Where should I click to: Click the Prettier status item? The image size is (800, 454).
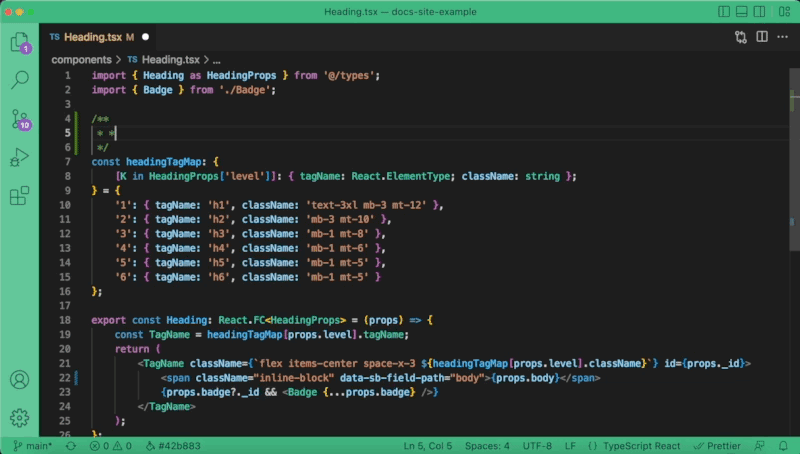pyautogui.click(x=717, y=446)
